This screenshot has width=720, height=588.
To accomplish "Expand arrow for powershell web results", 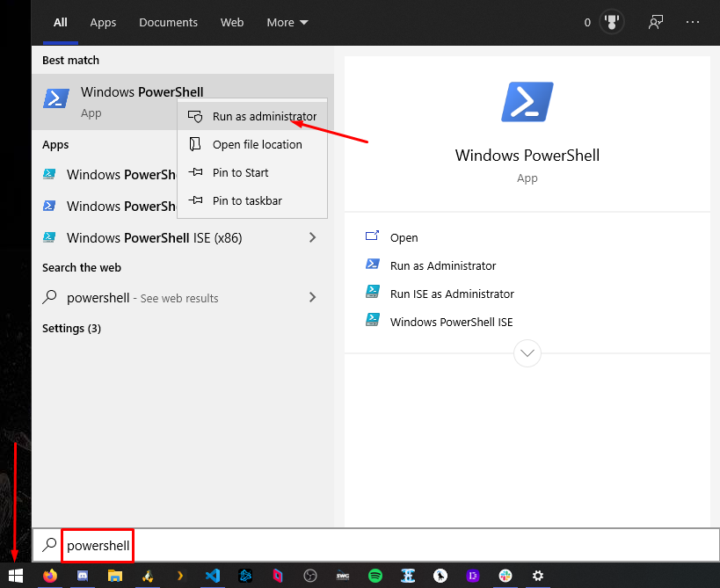I will pos(313,297).
